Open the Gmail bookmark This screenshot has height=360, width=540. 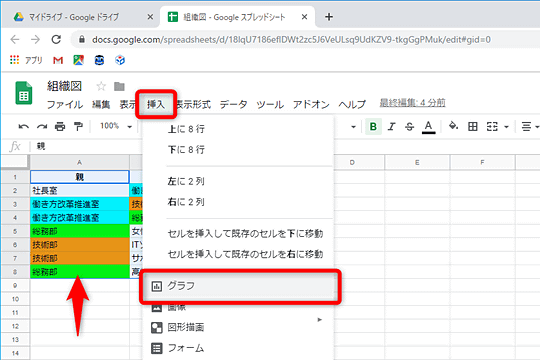click(58, 61)
